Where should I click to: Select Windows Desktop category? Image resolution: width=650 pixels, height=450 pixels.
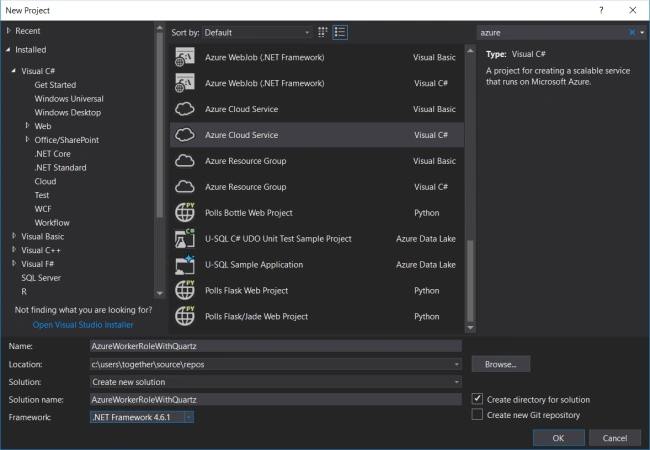(68, 112)
